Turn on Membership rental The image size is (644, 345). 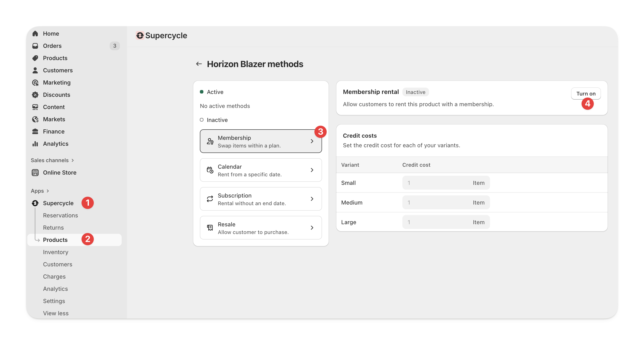point(585,94)
